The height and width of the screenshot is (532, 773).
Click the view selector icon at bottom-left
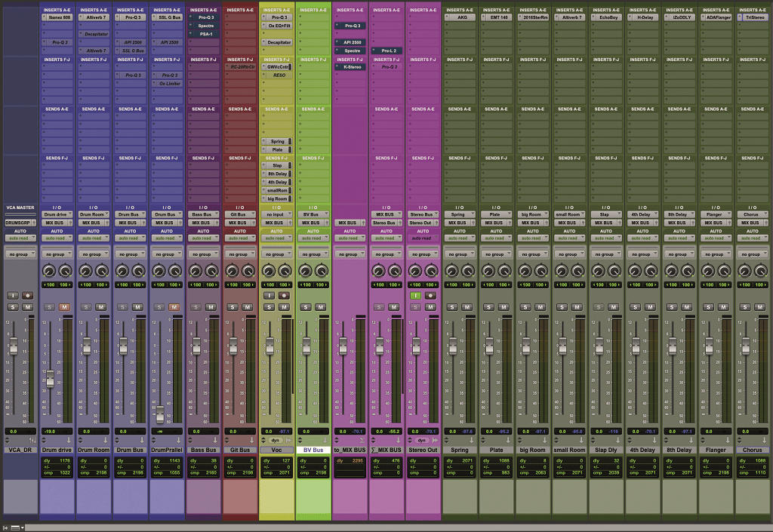coord(15,527)
